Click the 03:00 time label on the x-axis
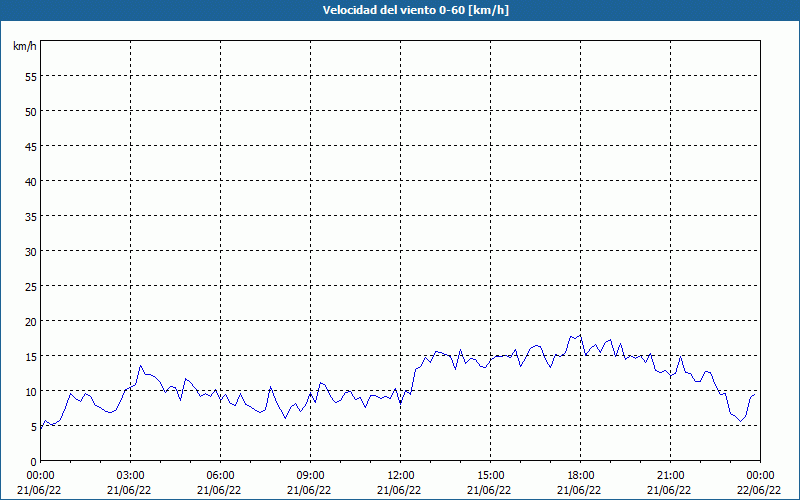Screen dimensions: 800x500 (x=130, y=475)
